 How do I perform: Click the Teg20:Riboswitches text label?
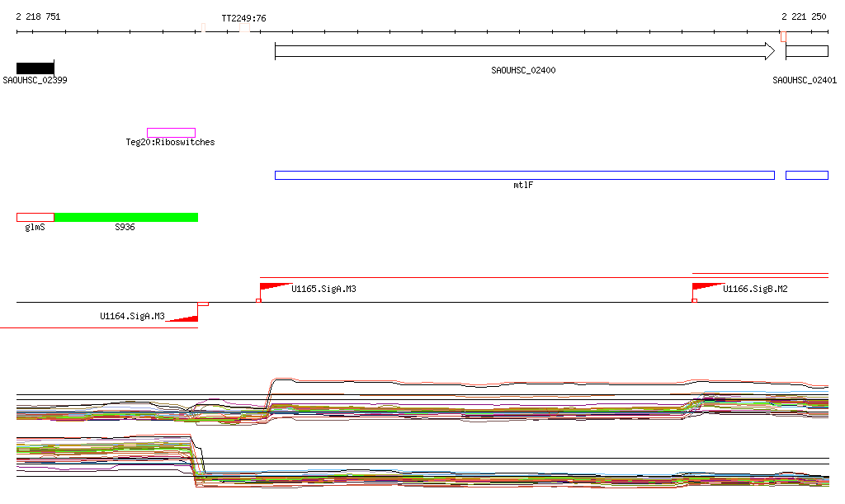point(170,143)
